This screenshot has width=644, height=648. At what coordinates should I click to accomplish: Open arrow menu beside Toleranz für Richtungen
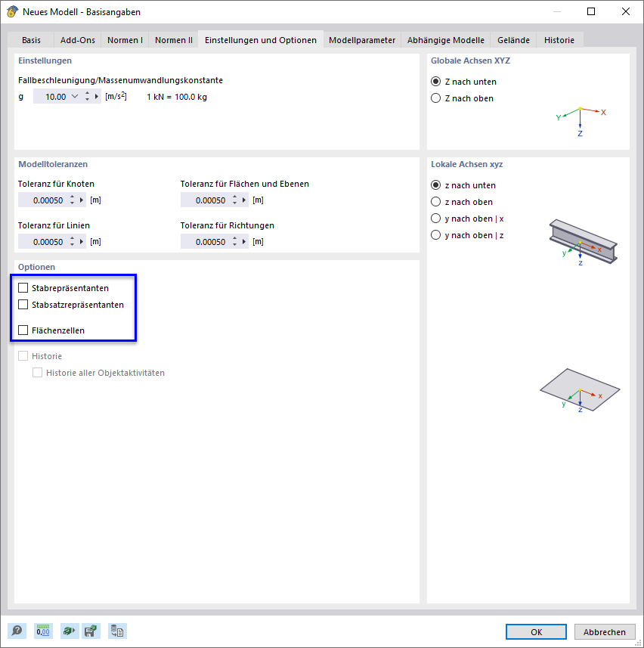[x=244, y=242]
